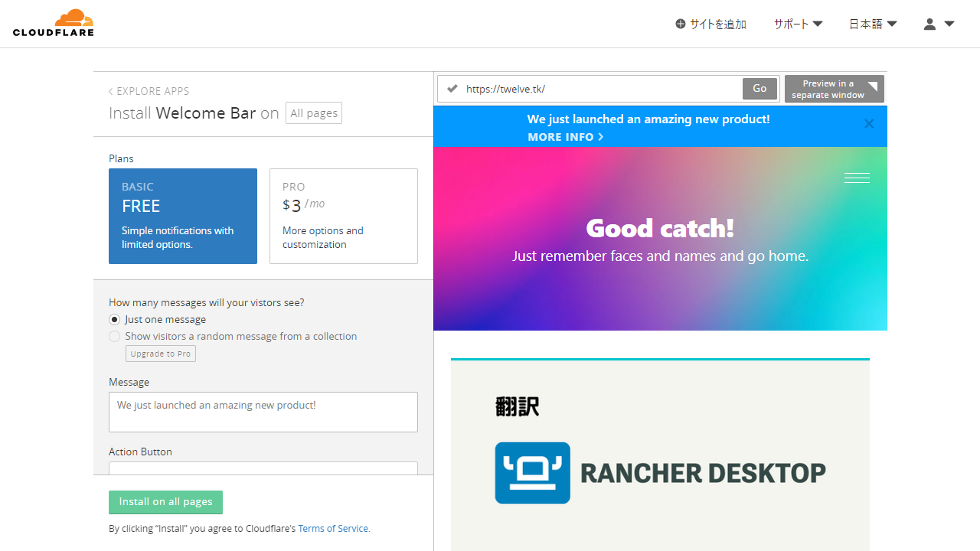Click the checkmark icon beside the URL

coord(452,89)
